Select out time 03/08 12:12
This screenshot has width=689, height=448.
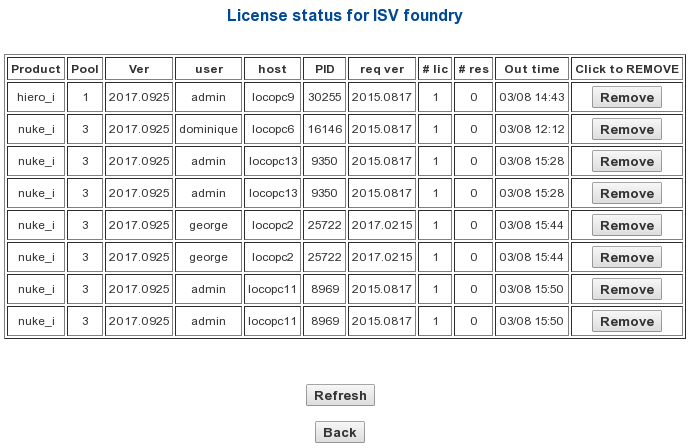pos(532,129)
